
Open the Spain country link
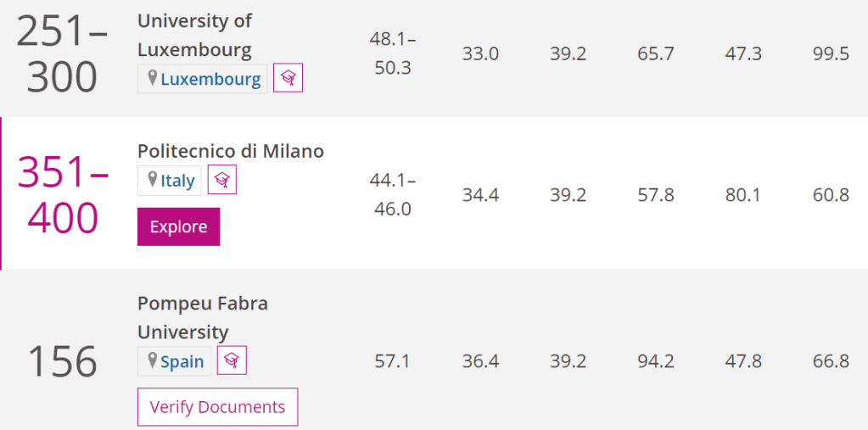click(182, 362)
